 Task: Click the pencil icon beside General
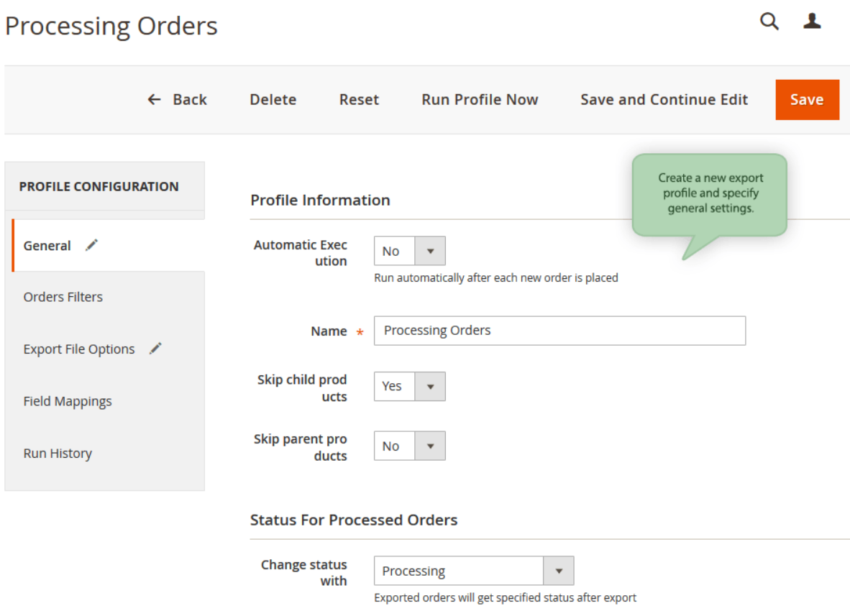click(x=91, y=245)
